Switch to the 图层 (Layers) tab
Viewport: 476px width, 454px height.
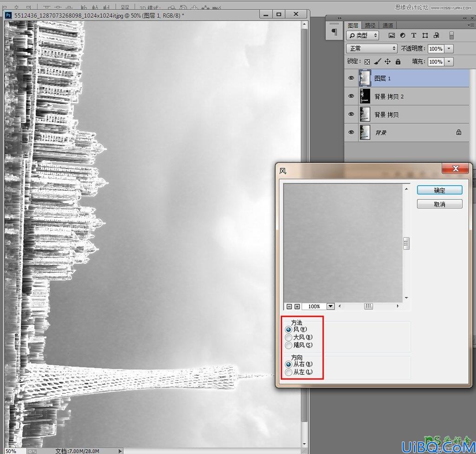(353, 26)
